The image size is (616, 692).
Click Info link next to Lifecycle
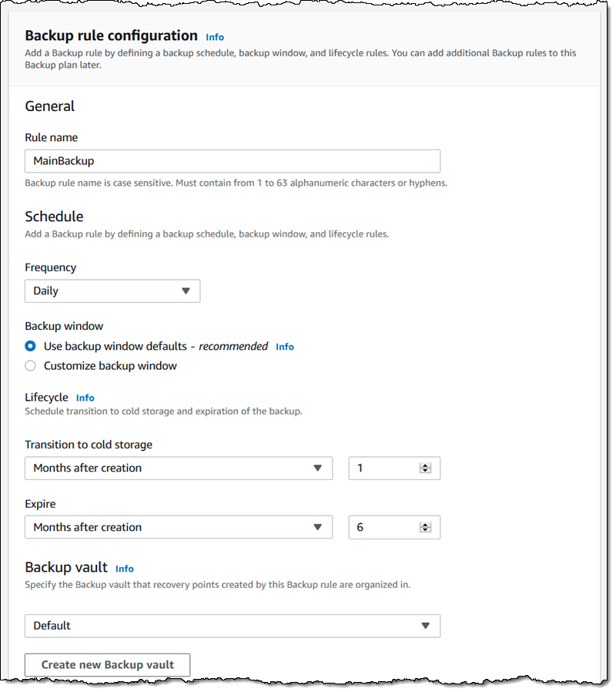click(85, 398)
